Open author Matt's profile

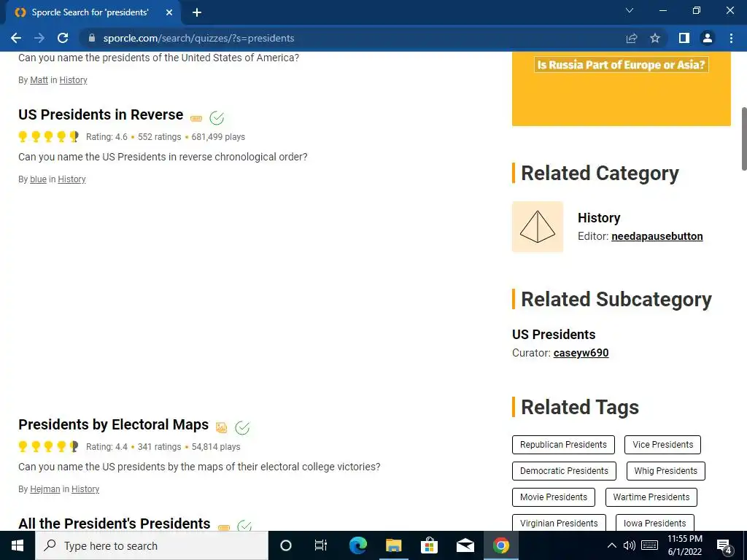click(39, 80)
